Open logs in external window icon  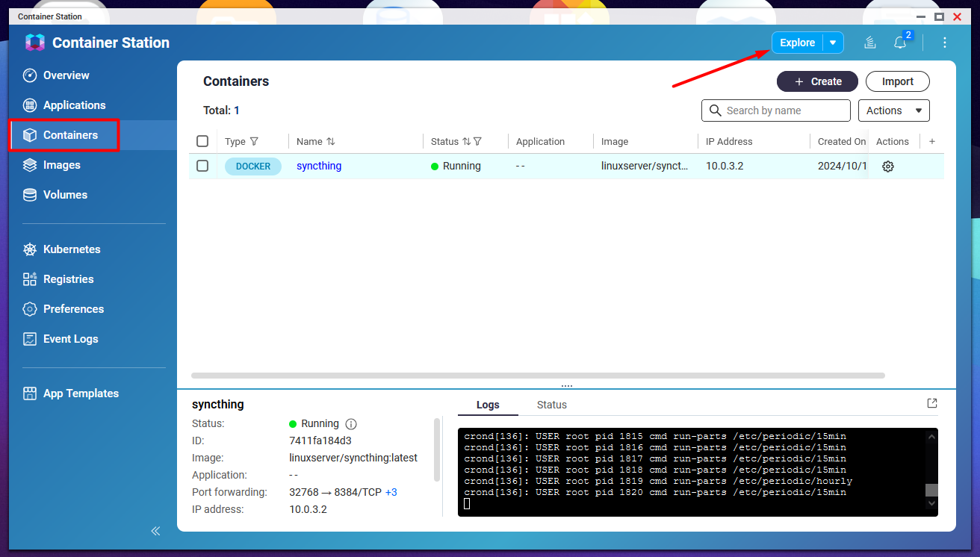click(931, 403)
